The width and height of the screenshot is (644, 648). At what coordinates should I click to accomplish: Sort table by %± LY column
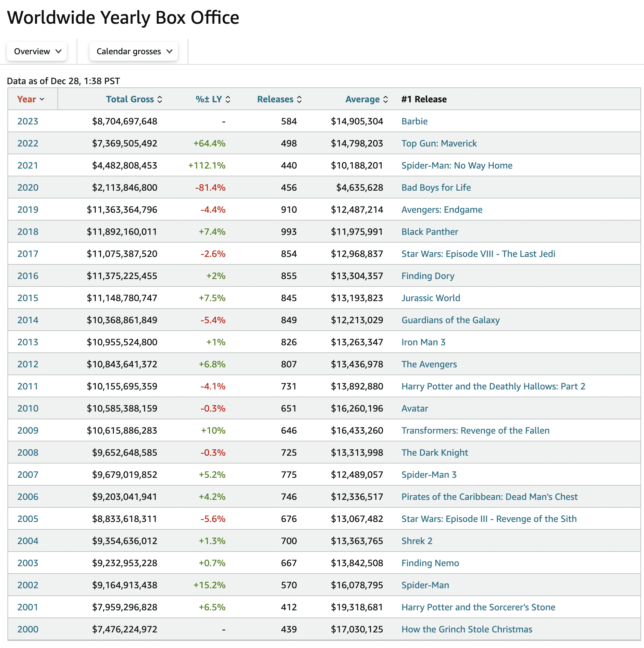click(213, 99)
